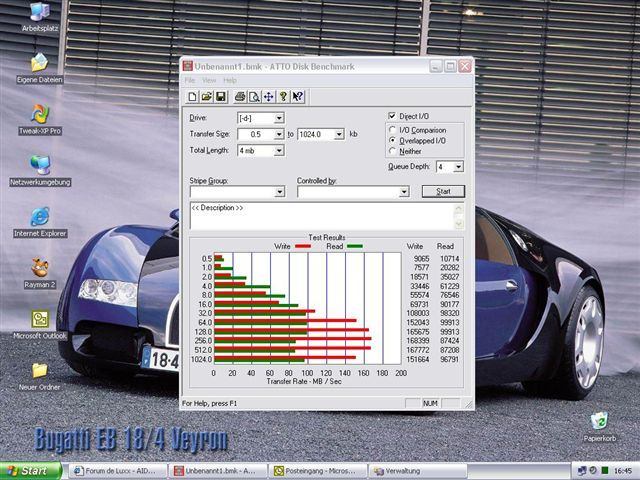Open the Total Length dropdown
Image resolution: width=640 pixels, height=480 pixels.
pyautogui.click(x=279, y=151)
